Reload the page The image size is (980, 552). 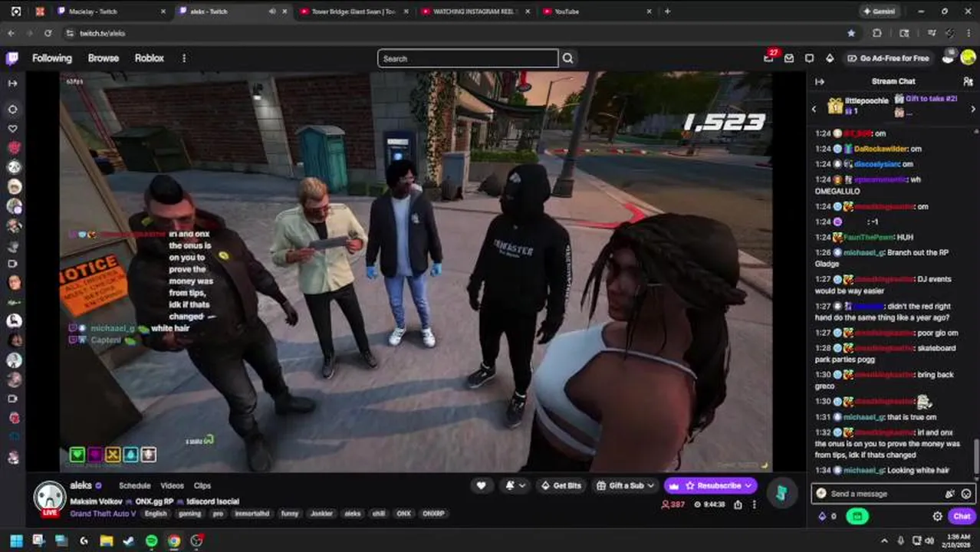[48, 33]
